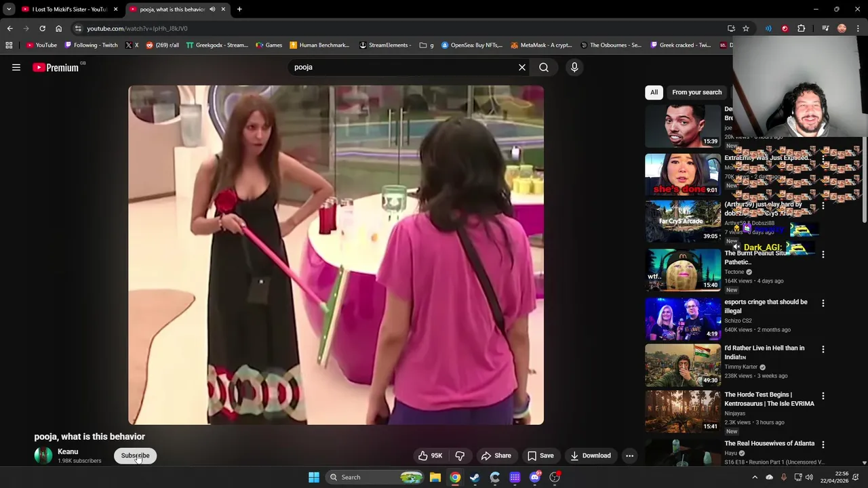The image size is (868, 488).
Task: Go to the browser home page
Action: coord(58,28)
